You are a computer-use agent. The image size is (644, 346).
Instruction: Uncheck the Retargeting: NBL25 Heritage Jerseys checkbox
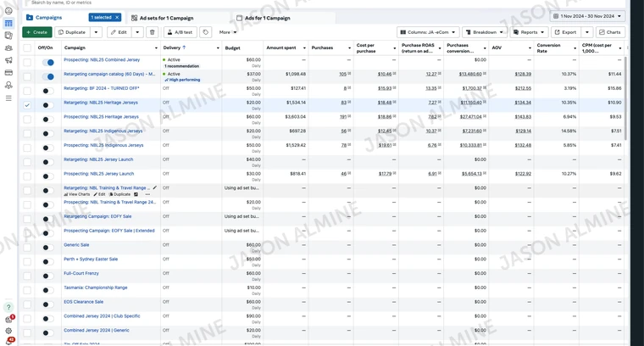click(27, 105)
